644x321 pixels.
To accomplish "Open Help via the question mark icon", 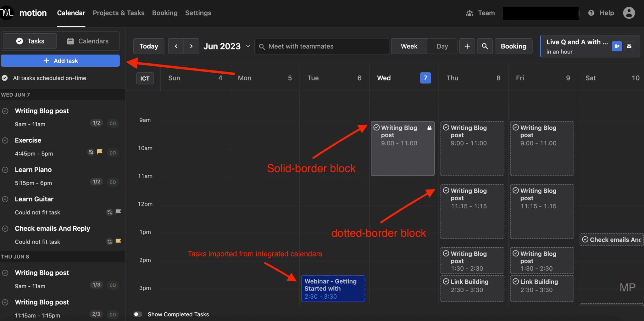I will (x=591, y=13).
